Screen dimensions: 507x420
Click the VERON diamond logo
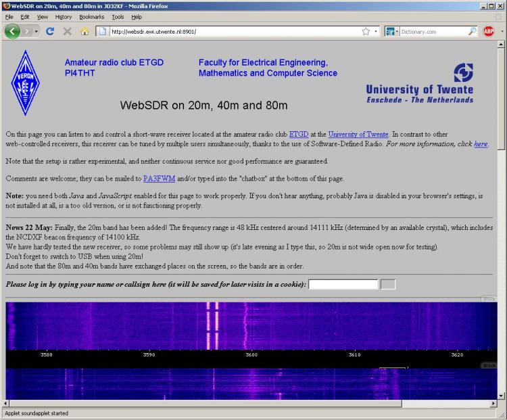click(26, 83)
